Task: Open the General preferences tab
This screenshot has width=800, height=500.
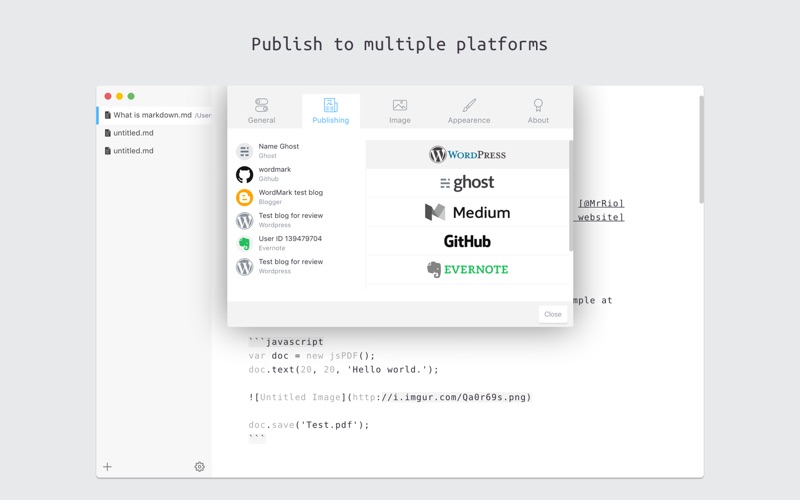Action: click(x=261, y=111)
